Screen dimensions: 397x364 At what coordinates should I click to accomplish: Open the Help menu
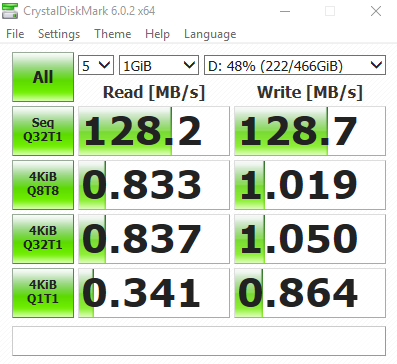[157, 34]
